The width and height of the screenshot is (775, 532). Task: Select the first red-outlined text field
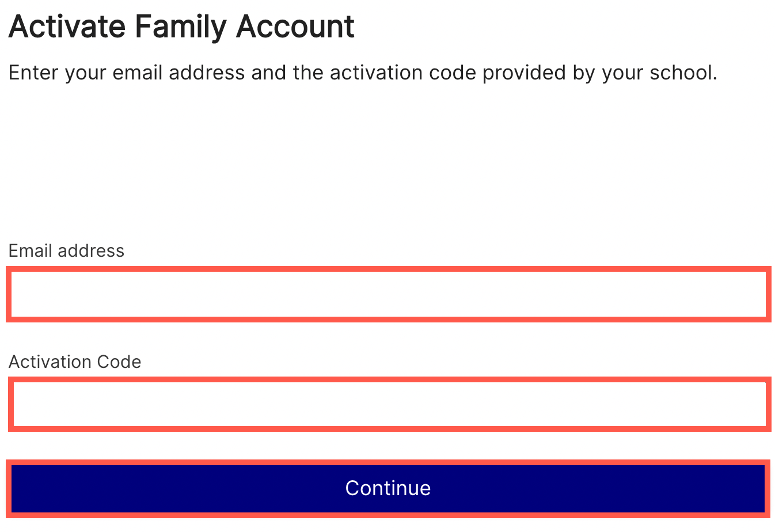(389, 294)
